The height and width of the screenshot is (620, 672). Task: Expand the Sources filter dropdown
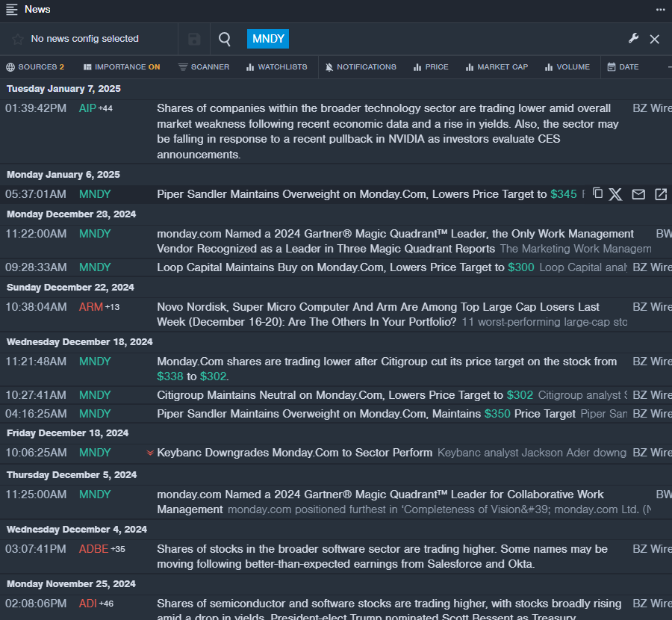(x=35, y=67)
